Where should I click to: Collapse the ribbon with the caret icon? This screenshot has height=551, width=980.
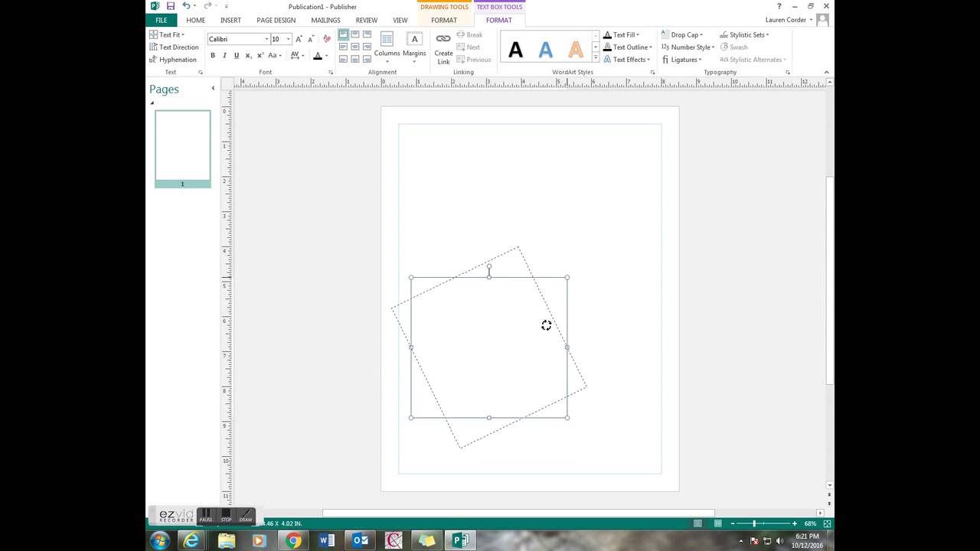pyautogui.click(x=826, y=72)
